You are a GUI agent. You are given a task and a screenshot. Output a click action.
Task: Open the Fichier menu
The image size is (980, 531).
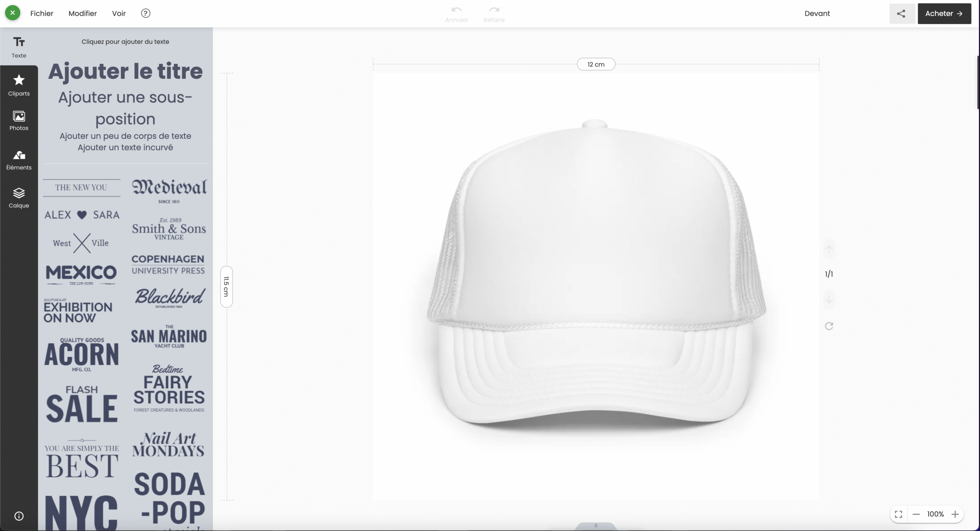[42, 13]
